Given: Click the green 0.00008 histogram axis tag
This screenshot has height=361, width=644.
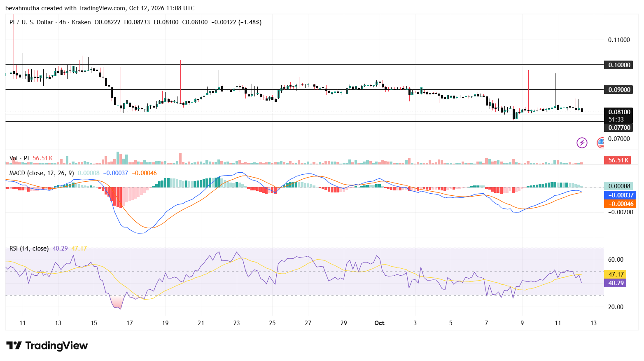Looking at the screenshot, I should point(618,186).
